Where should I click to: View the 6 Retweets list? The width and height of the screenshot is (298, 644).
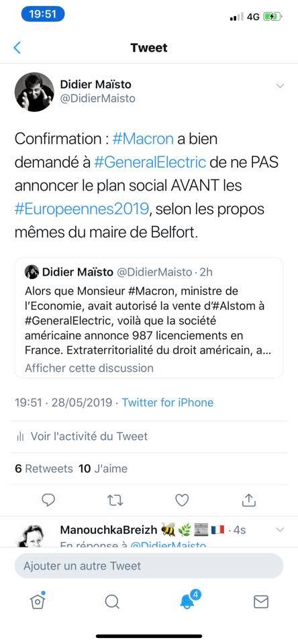pyautogui.click(x=44, y=469)
